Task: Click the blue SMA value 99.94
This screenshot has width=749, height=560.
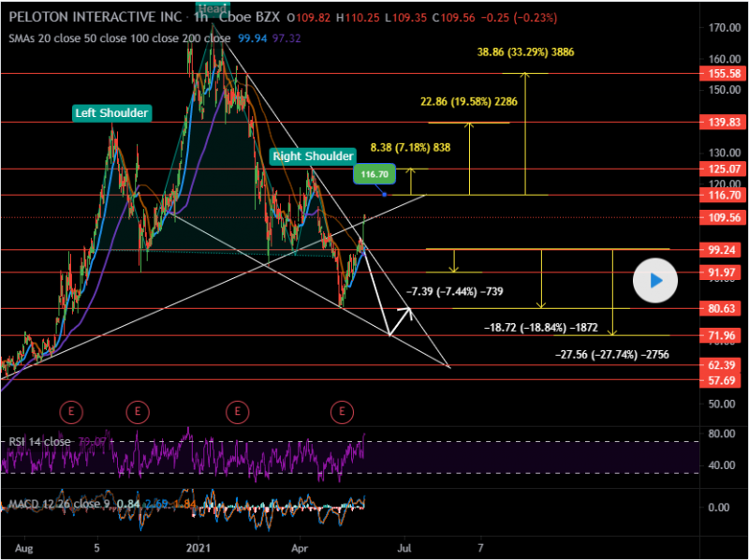Action: click(253, 38)
